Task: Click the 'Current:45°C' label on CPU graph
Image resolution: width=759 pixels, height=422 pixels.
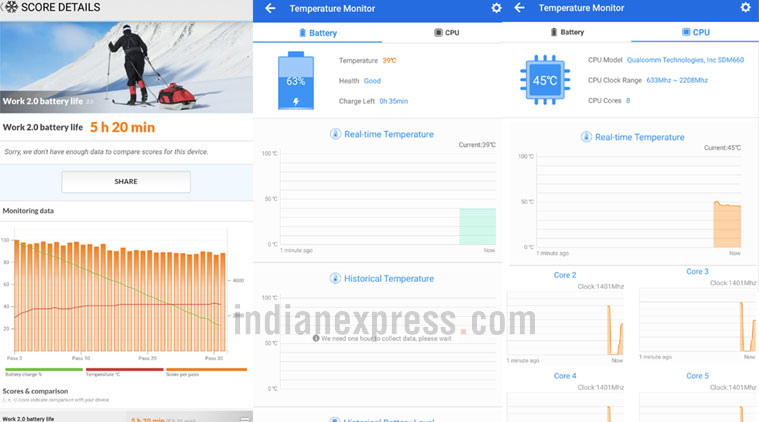Action: tap(722, 148)
